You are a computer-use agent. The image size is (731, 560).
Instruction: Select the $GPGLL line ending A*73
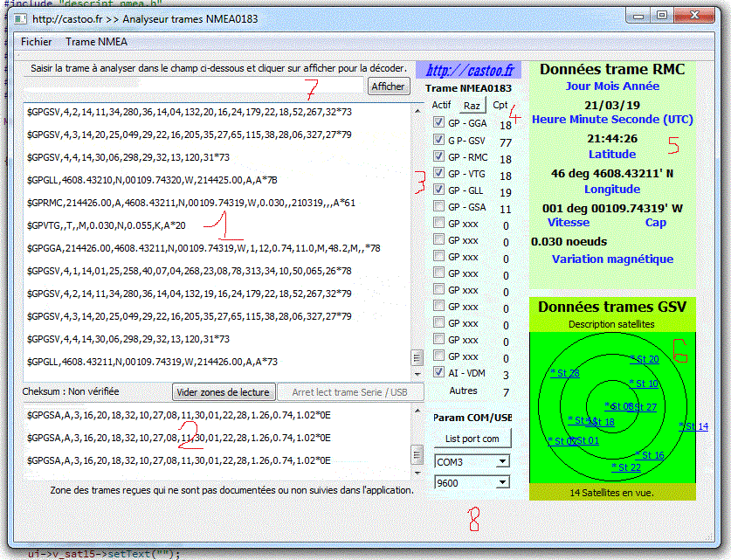pos(152,362)
